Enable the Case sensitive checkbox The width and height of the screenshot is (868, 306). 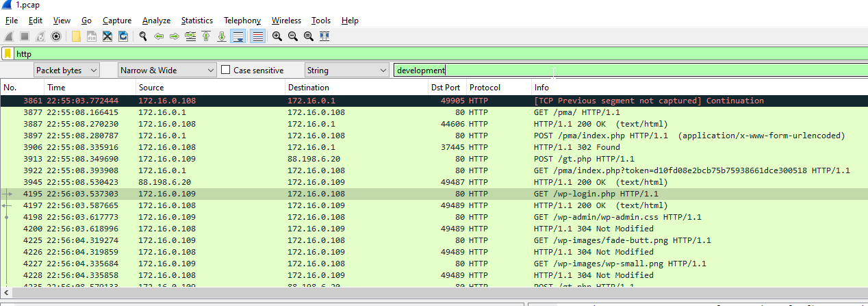226,70
